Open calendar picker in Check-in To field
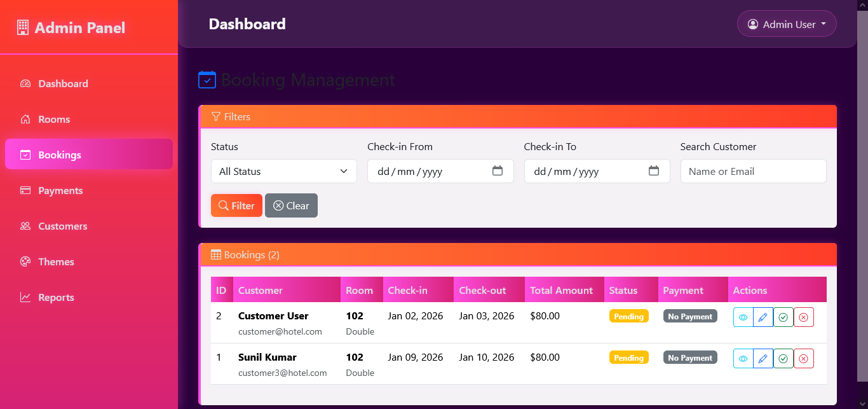The width and height of the screenshot is (868, 409). tap(654, 171)
